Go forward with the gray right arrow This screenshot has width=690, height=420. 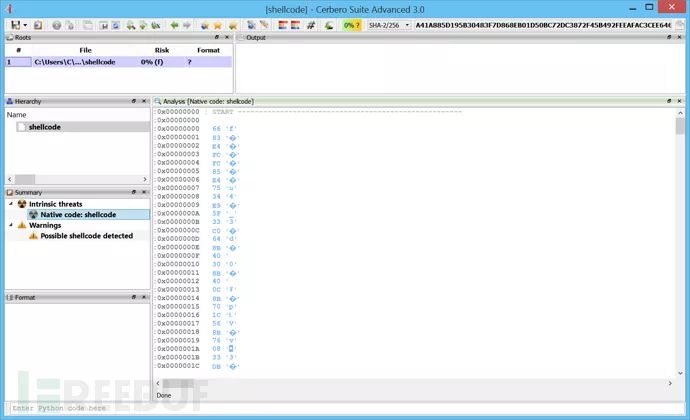187,26
